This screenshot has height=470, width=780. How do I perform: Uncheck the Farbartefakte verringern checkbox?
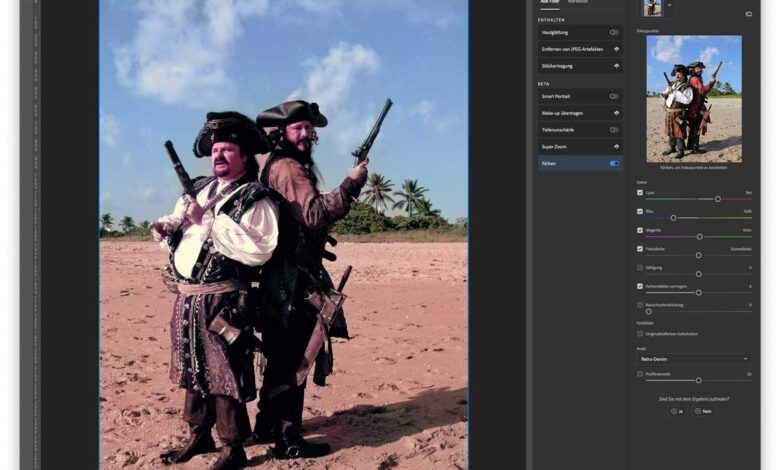640,286
